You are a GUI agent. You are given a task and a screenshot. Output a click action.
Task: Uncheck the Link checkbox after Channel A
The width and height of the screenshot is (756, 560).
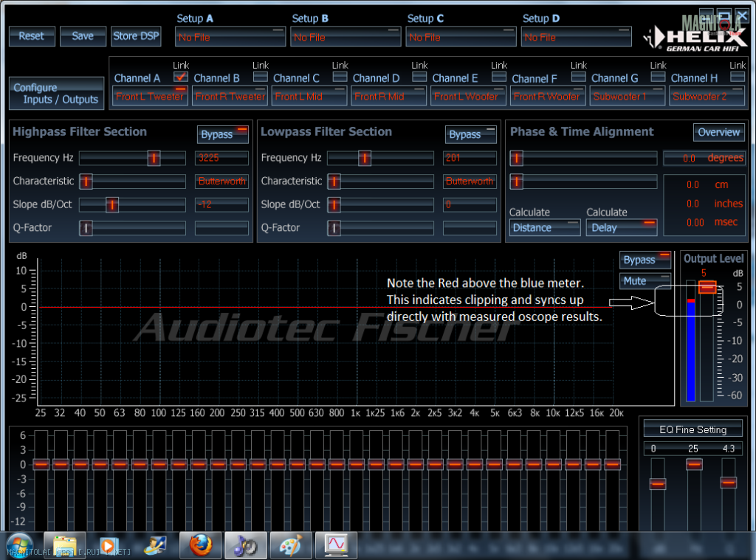[x=181, y=77]
